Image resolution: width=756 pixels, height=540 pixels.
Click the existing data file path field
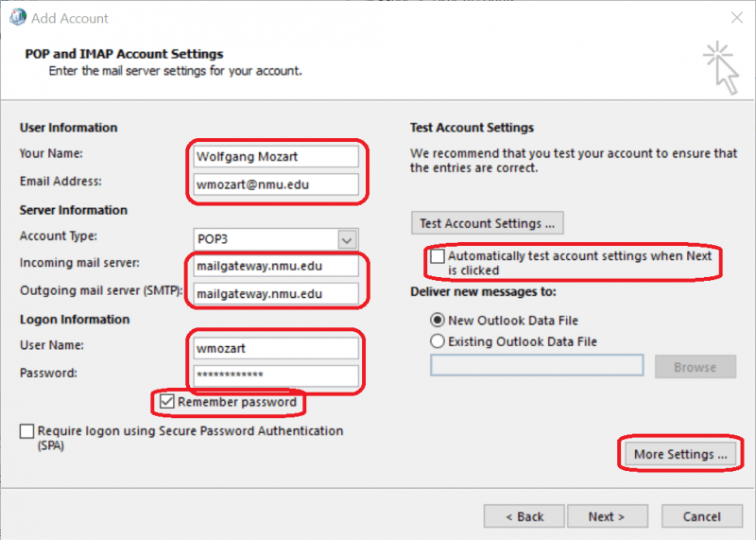(537, 365)
